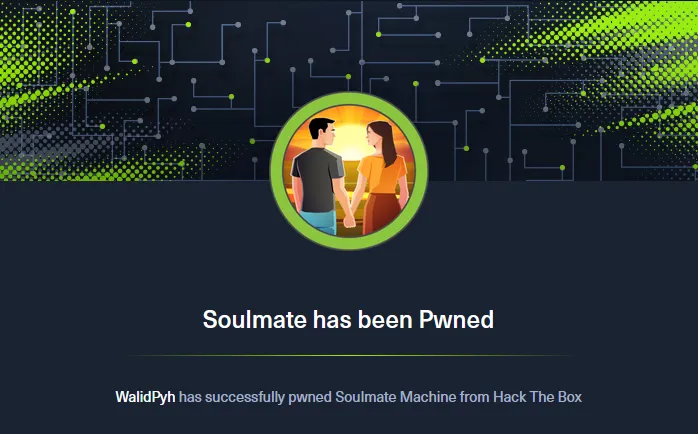Click the word "been" in heading
This screenshot has width=698, height=434.
(386, 319)
